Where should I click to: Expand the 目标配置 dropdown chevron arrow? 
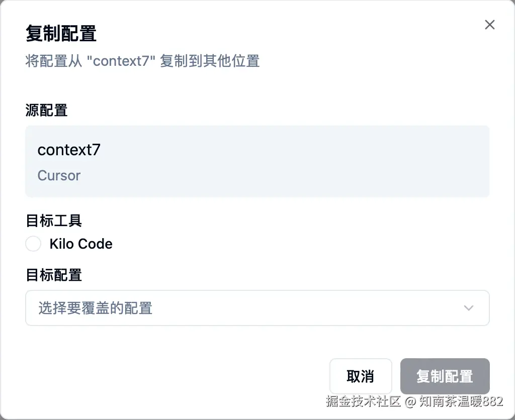(469, 308)
